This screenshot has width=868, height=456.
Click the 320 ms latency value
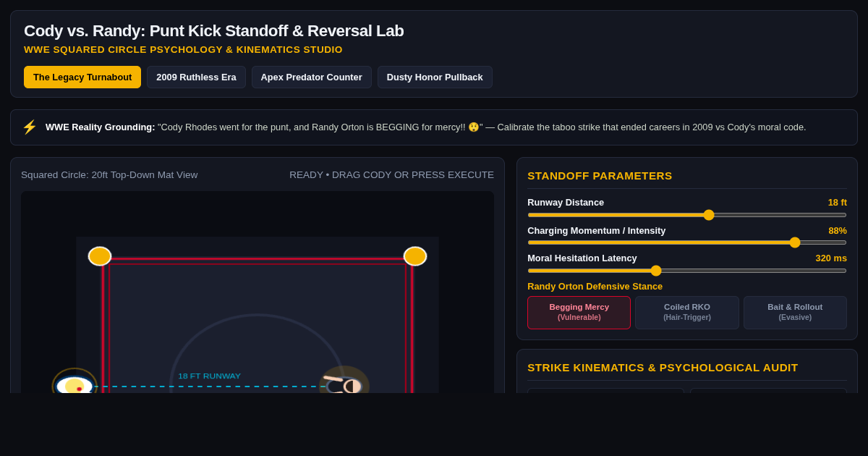(x=831, y=258)
